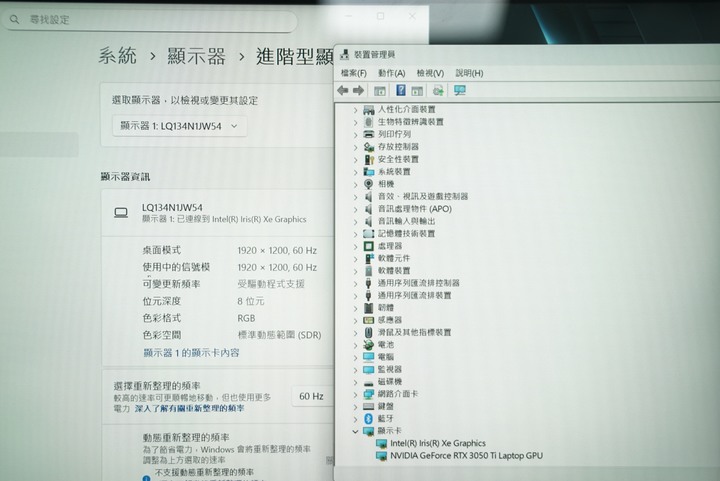720x481 pixels.
Task: Click the forward arrow in Device Manager toolbar
Action: tap(358, 90)
